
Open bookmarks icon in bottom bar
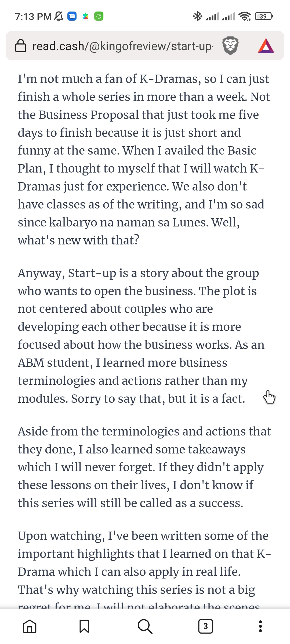(x=84, y=626)
